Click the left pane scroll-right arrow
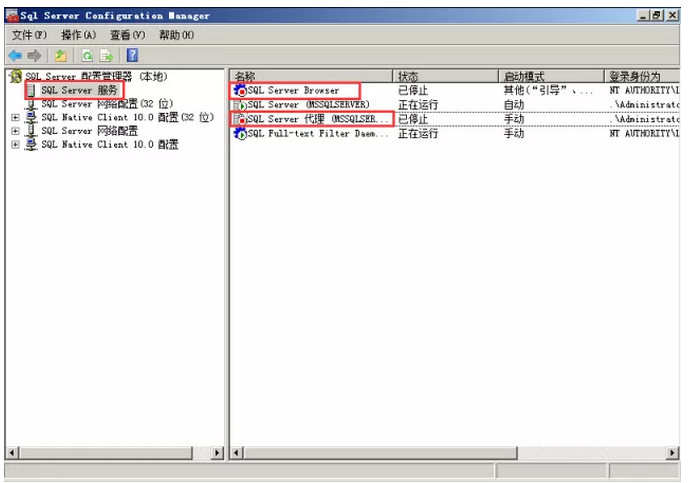 [217, 453]
